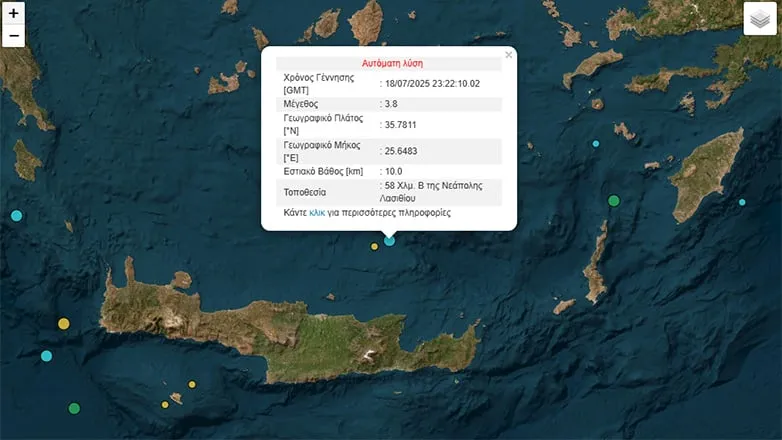Screen dimensions: 782x440
Task: Open the map layers selector
Action: click(x=760, y=19)
